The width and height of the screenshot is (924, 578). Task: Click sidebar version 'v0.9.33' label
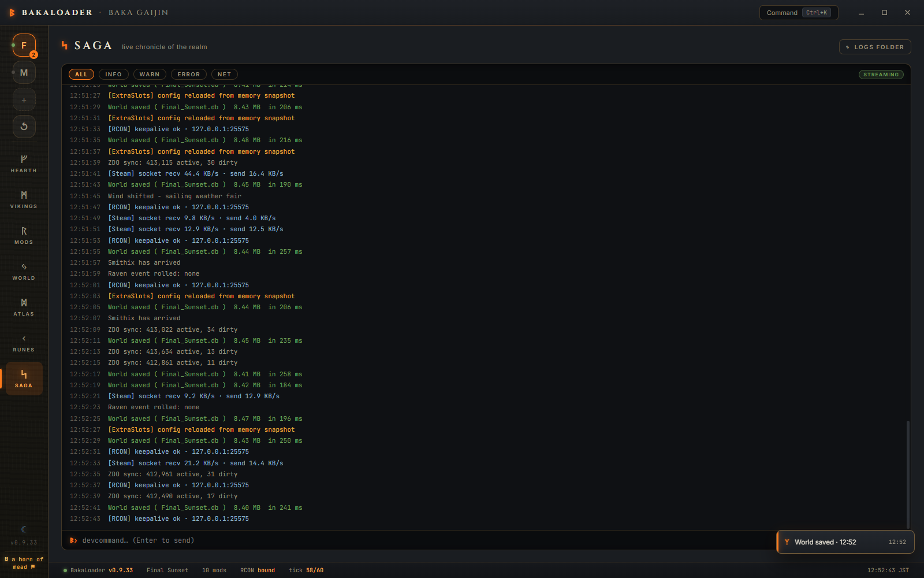[x=24, y=543]
